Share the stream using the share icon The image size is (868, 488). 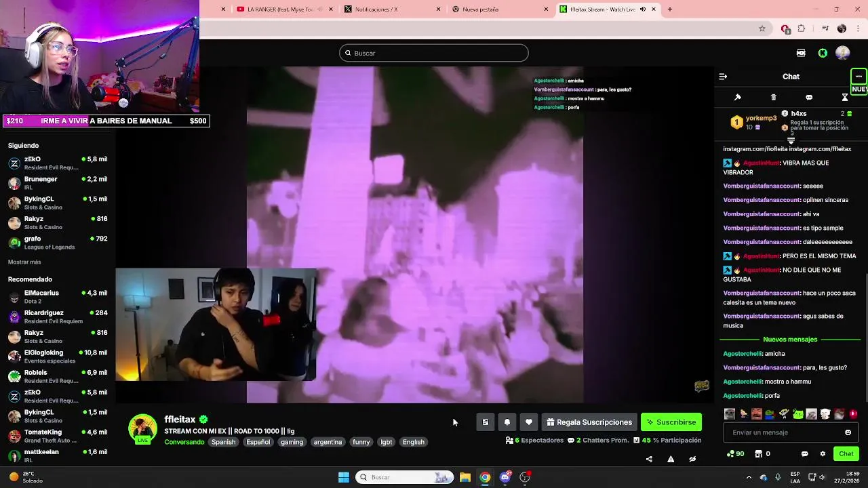pyautogui.click(x=649, y=459)
